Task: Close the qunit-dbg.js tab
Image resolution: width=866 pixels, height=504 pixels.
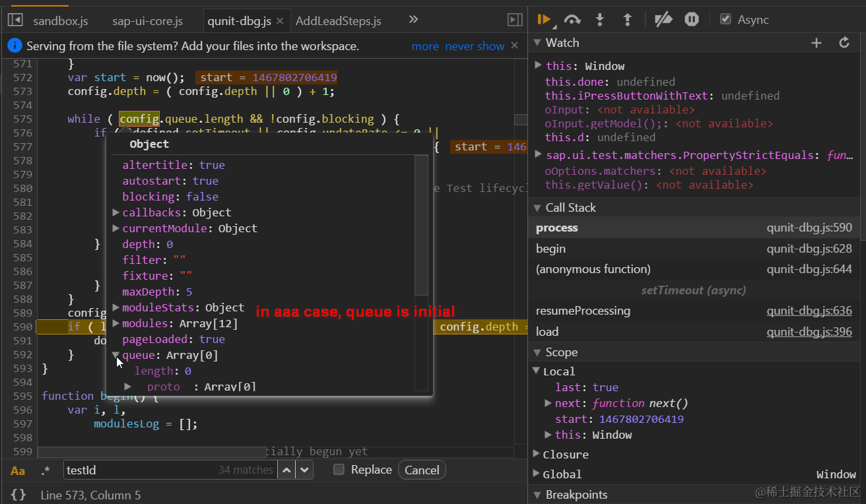Action: tap(280, 21)
